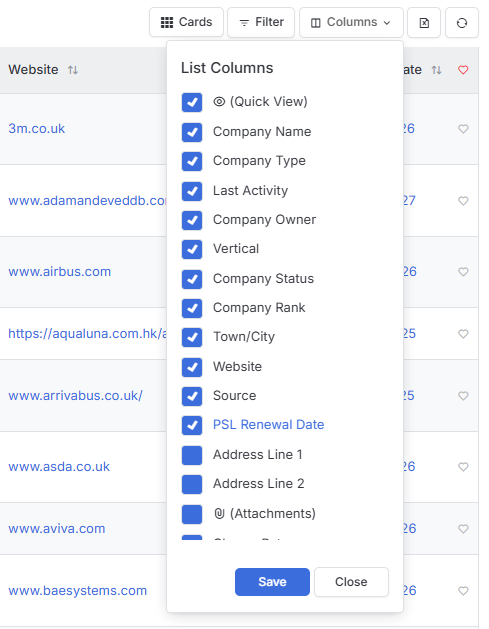
Task: Uncheck the Company Name column checkbox
Action: pos(192,132)
